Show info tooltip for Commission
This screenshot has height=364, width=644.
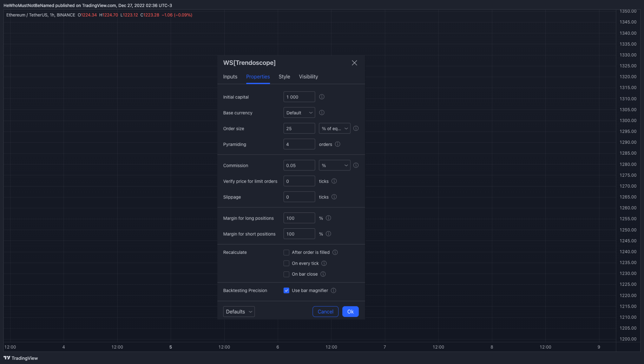356,165
